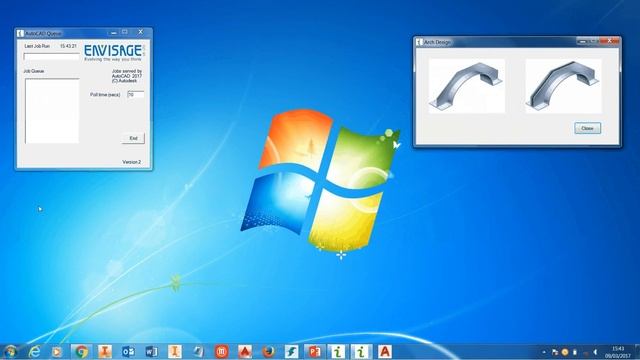Viewport: 640px width, 360px height.
Task: Open the red circular M taskbar icon
Action: [x=222, y=351]
